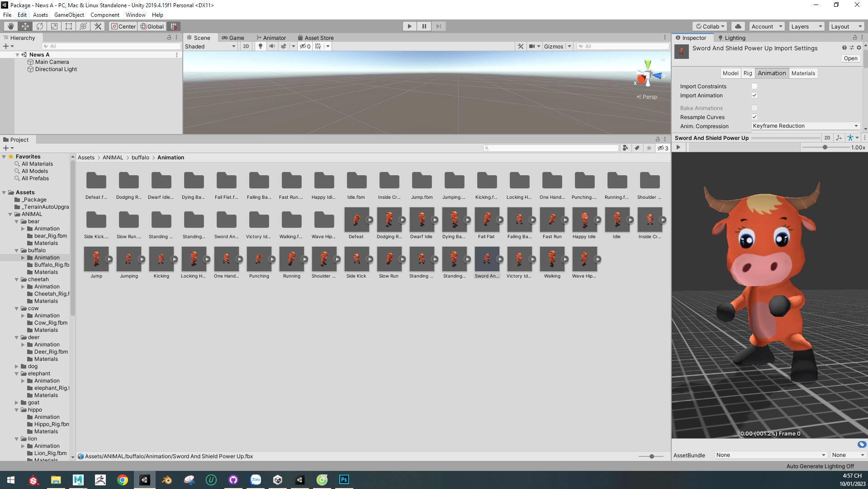The image size is (868, 489).
Task: Select the Scale tool
Action: (54, 26)
